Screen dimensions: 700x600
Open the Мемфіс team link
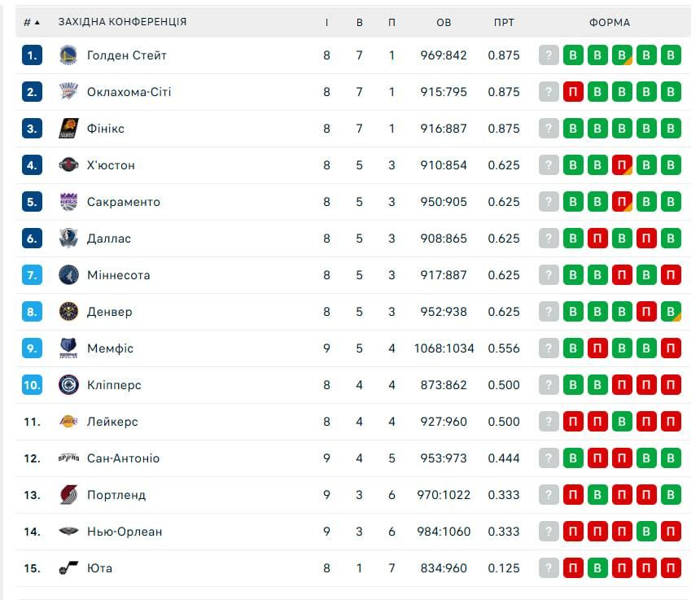pos(110,348)
